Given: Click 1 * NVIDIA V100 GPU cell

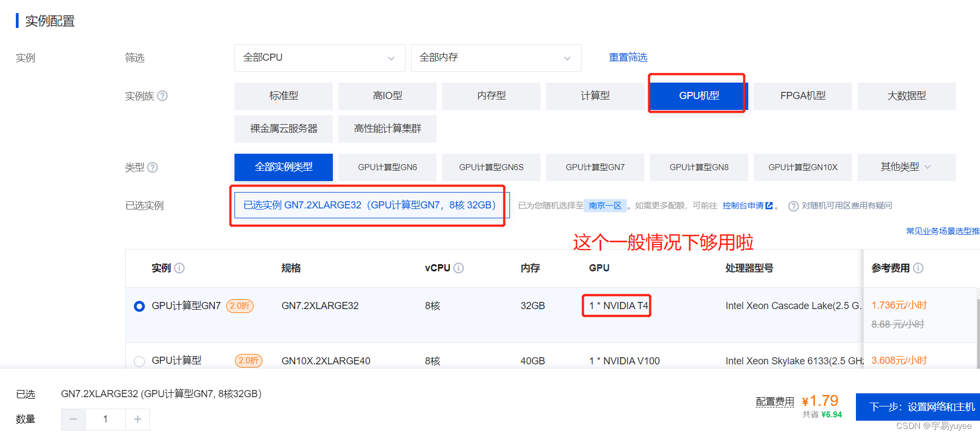Looking at the screenshot, I should pyautogui.click(x=624, y=361).
